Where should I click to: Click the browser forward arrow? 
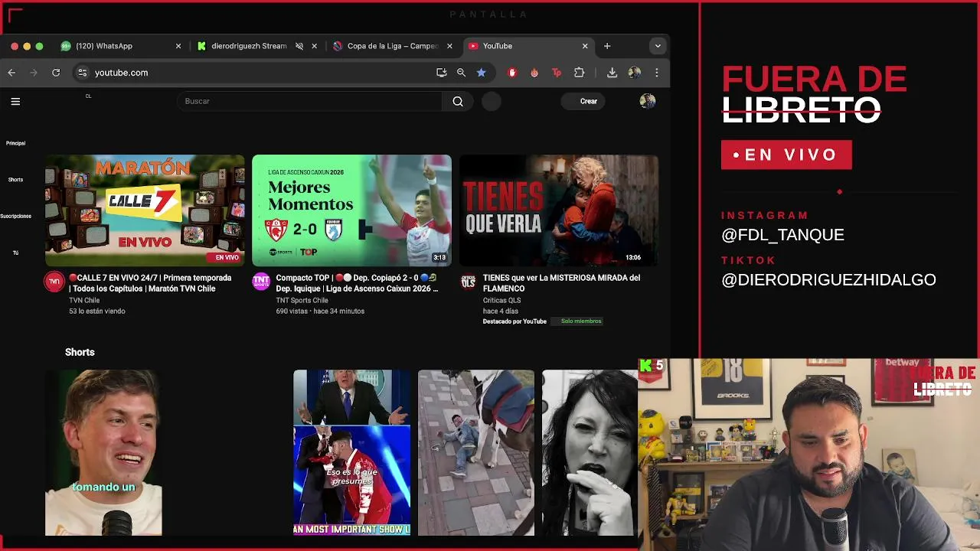click(34, 73)
